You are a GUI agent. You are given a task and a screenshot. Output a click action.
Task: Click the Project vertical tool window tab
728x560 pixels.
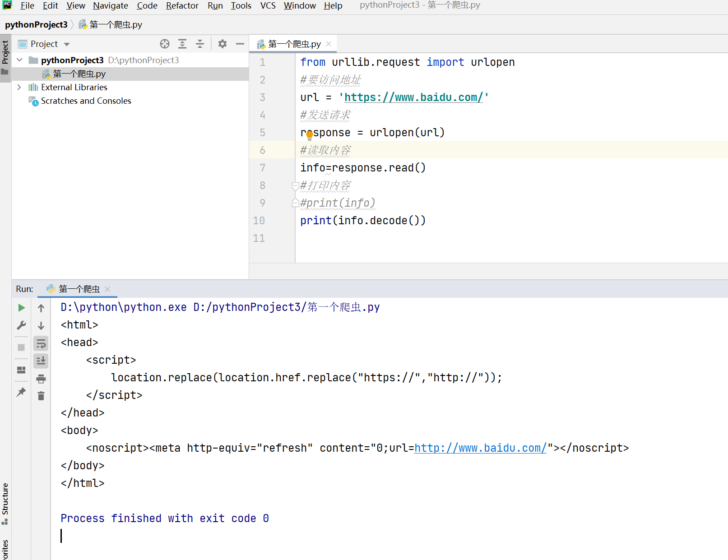coord(5,58)
